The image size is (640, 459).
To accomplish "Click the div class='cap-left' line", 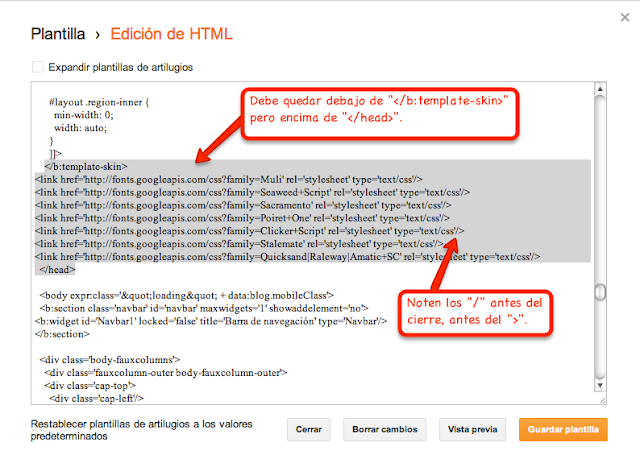I will coord(96,398).
